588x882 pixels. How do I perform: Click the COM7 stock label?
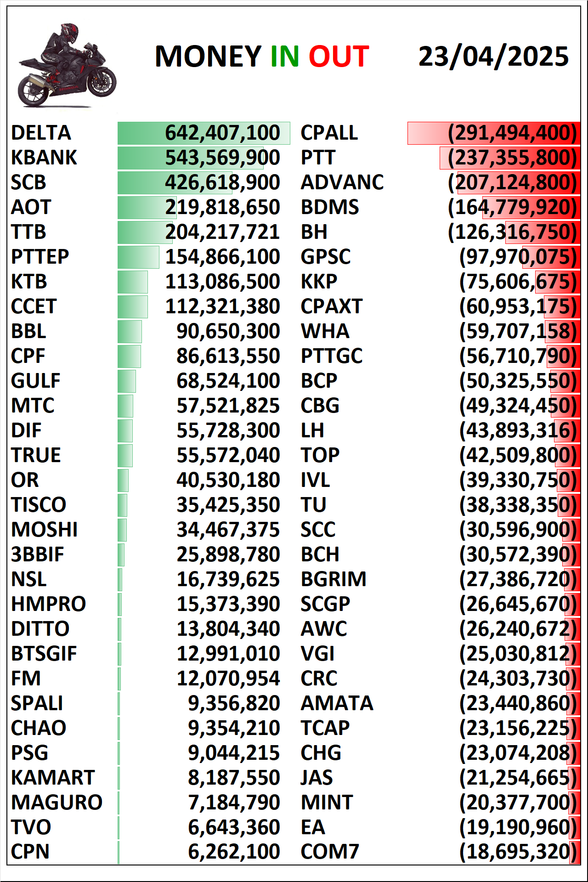330,852
